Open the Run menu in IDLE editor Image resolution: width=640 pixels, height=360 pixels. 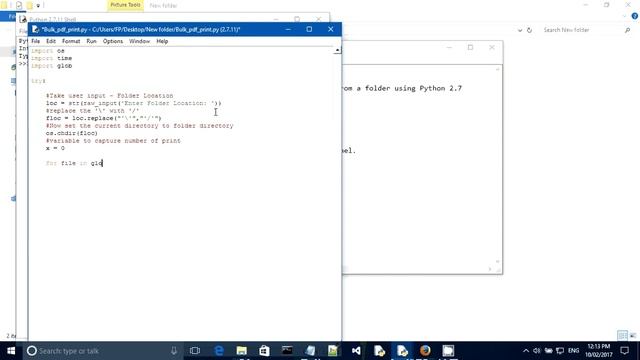(x=91, y=41)
